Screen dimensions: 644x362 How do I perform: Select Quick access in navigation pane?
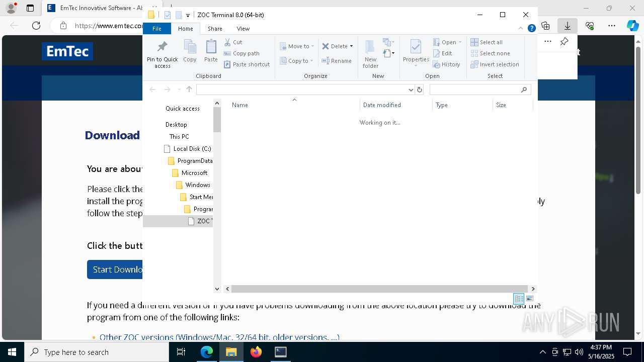183,109
